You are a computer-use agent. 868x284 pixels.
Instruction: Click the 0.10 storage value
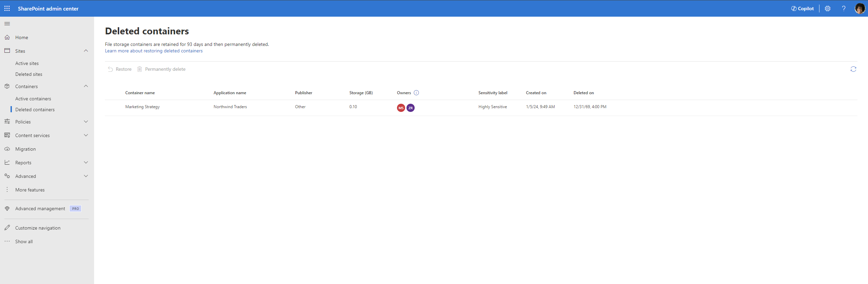(353, 107)
